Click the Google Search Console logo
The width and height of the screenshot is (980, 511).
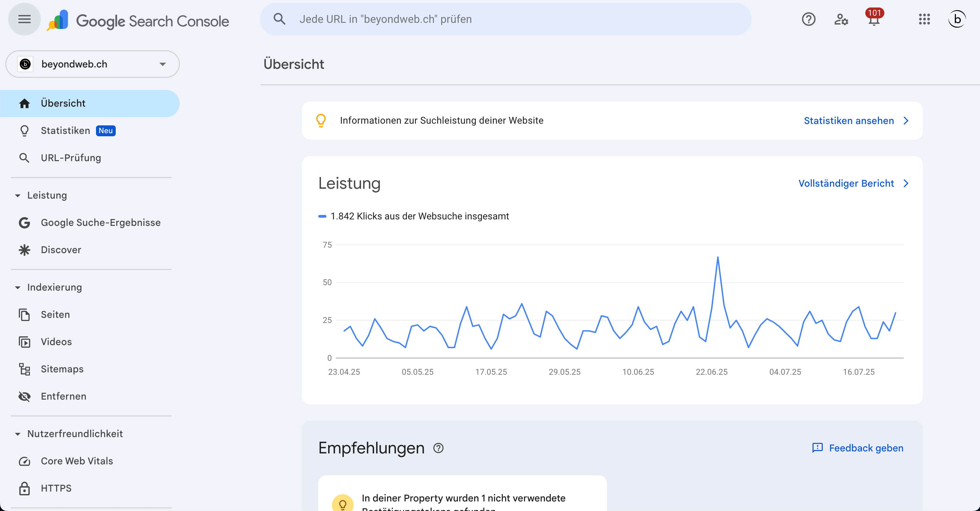point(138,20)
